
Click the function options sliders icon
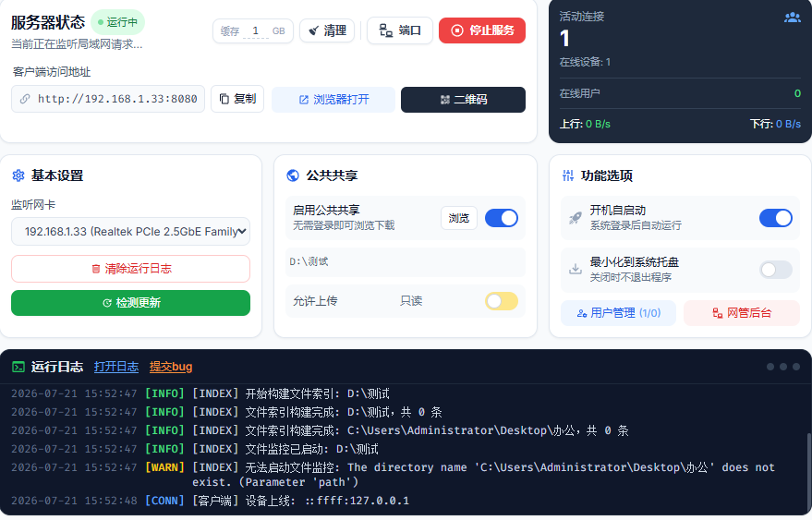tap(568, 175)
